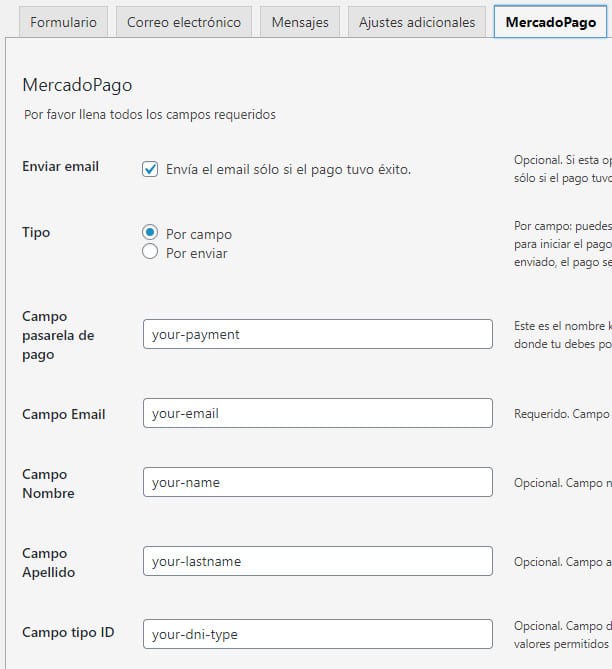Viewport: 612px width, 669px height.
Task: Click 'Envía el email sólo si el pago tuvo éxito' text
Action: point(288,169)
